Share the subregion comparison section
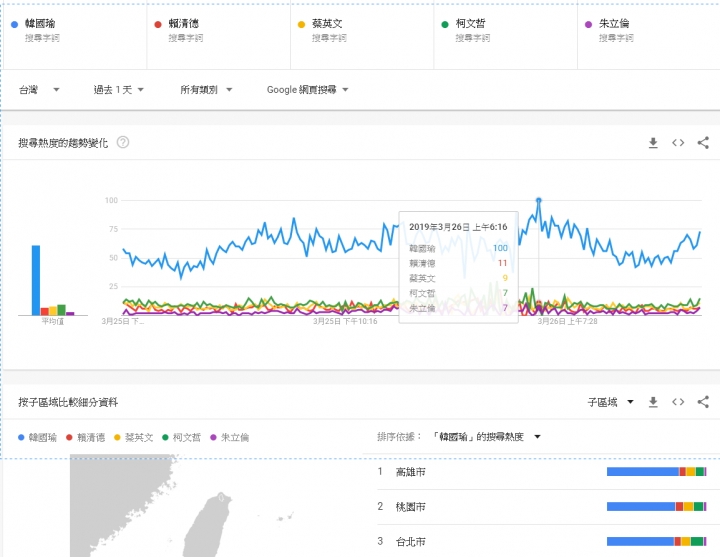 click(x=703, y=402)
